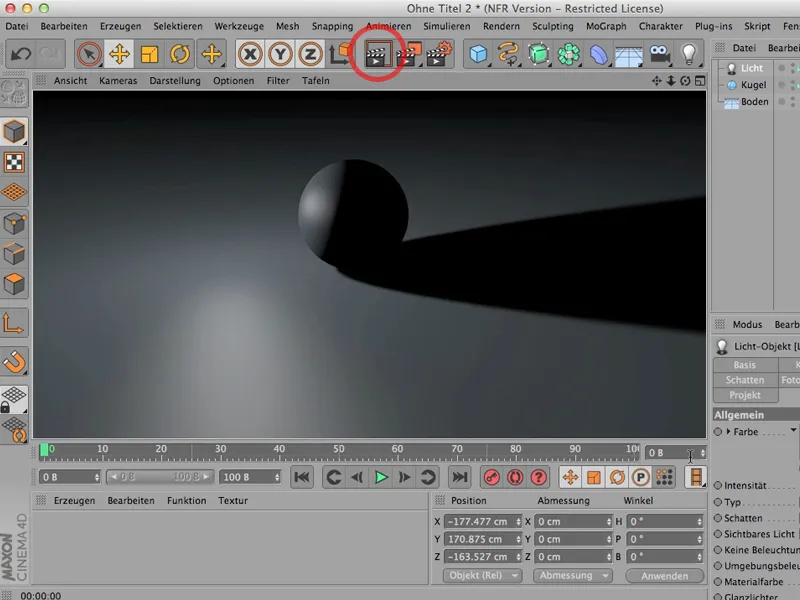Click the stepper on the timeline start frame field

[x=96, y=477]
